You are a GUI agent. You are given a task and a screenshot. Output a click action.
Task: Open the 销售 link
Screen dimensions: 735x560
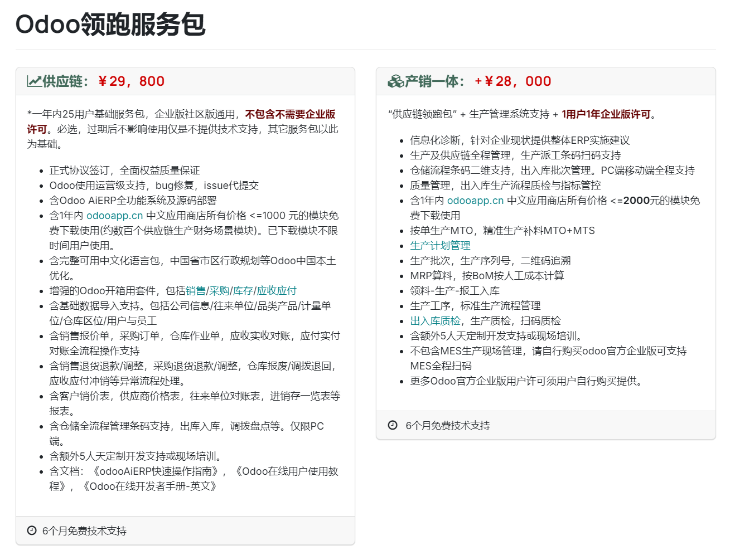tap(195, 291)
